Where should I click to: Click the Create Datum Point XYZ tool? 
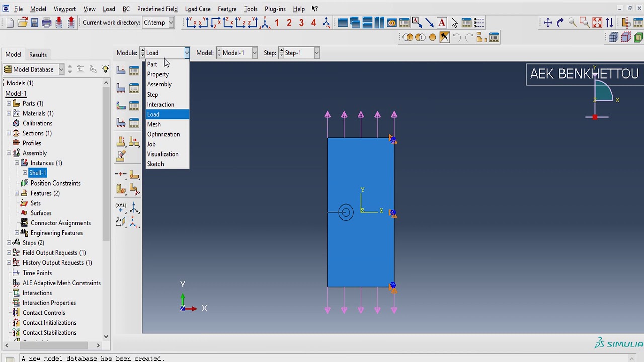pos(121,208)
